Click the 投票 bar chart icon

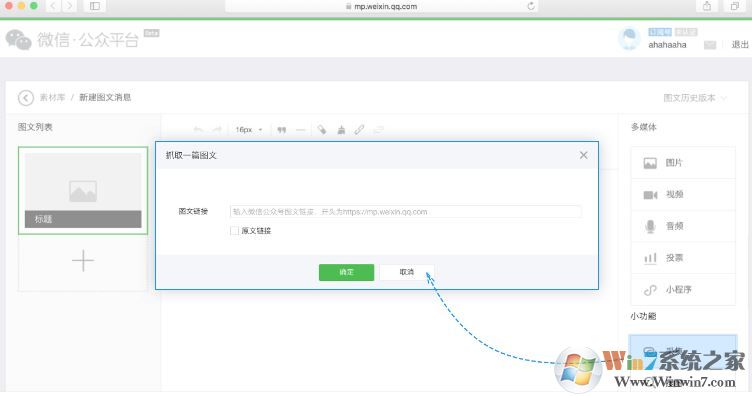(x=650, y=258)
